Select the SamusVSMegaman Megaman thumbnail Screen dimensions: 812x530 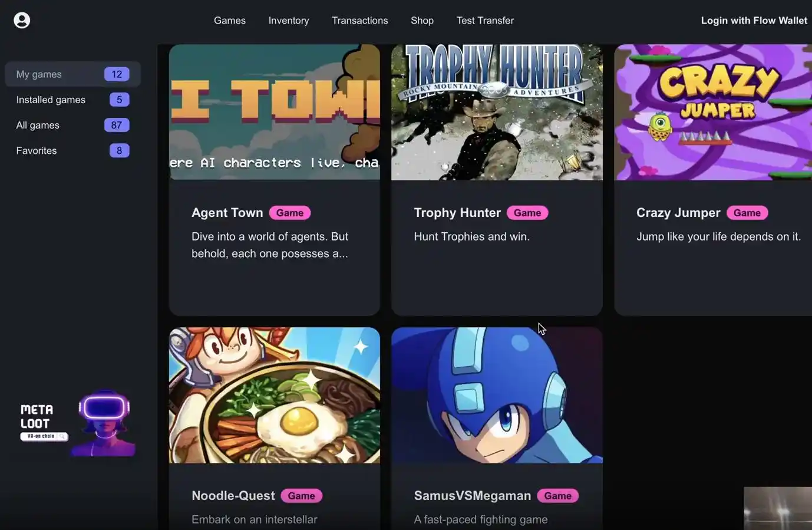[497, 395]
